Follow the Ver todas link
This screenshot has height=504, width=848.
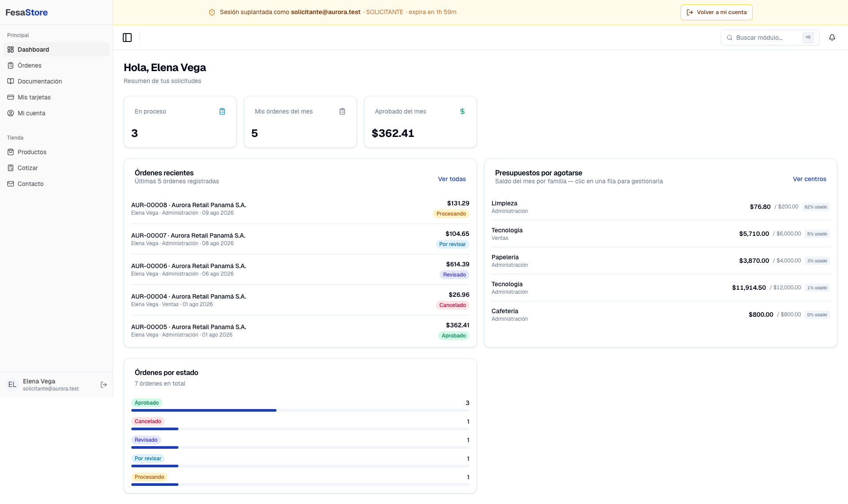452,179
